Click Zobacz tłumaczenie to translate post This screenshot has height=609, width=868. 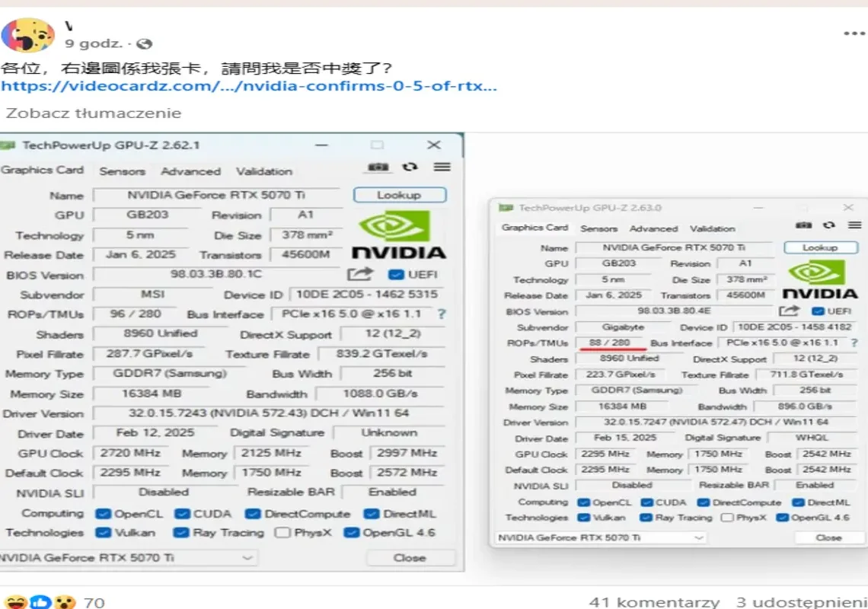pos(94,113)
